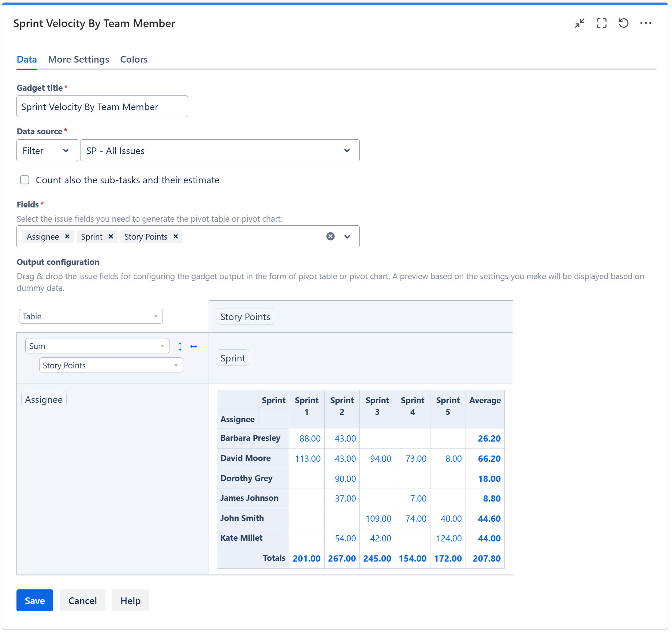The image size is (672, 634).
Task: Toggle vertical sort arrow icon
Action: pyautogui.click(x=180, y=346)
